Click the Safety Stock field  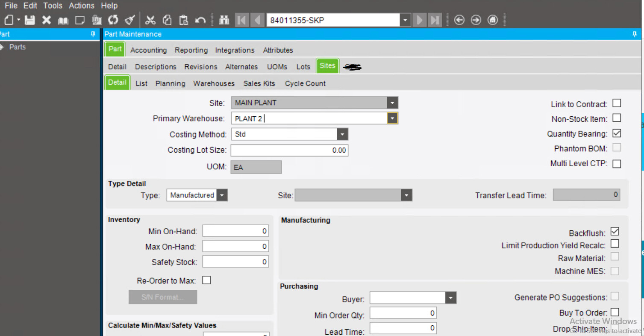[x=235, y=262]
